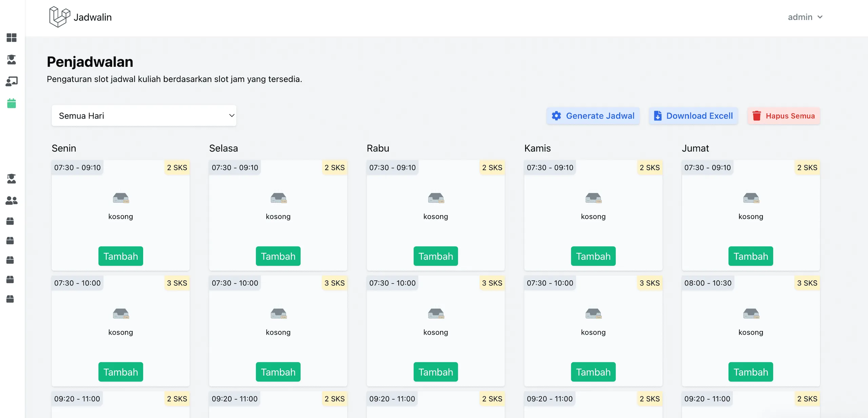Click the Selasa column heading
Viewport: 868px width, 418px height.
point(223,148)
